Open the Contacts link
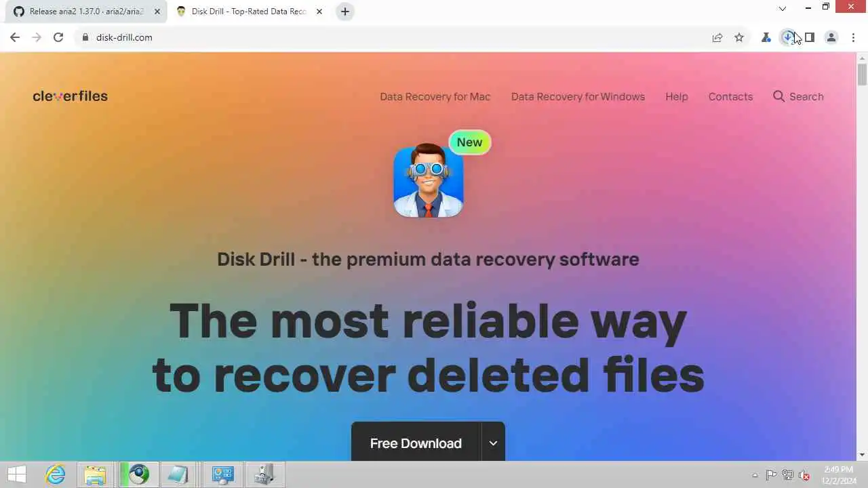Screen dimensions: 868x488 (730, 96)
